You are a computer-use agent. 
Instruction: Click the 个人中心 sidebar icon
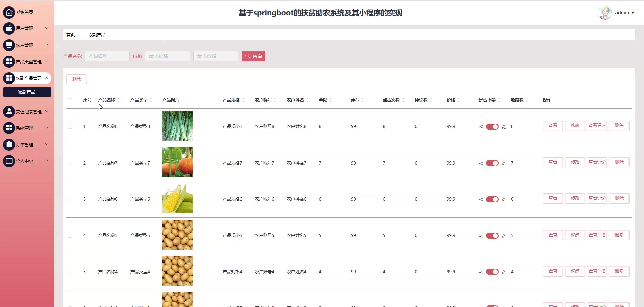[9, 161]
